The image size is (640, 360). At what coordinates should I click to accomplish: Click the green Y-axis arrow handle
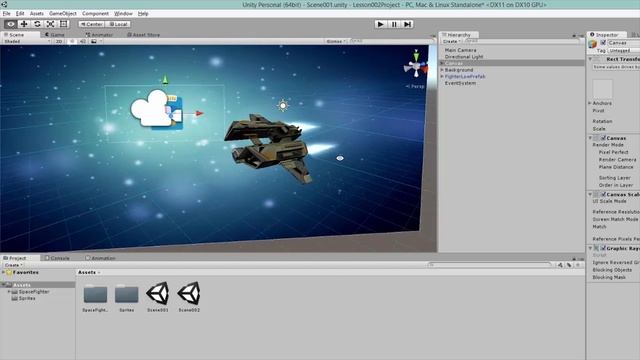point(165,79)
